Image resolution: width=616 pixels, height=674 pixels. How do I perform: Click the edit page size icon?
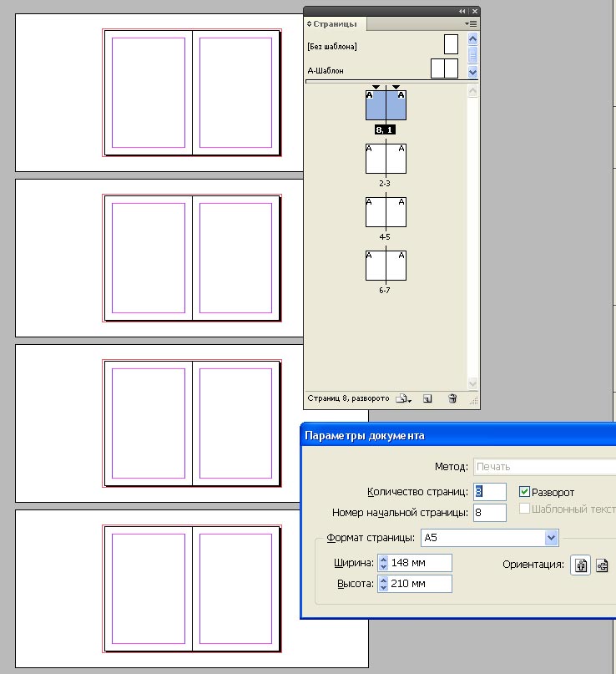coord(403,398)
